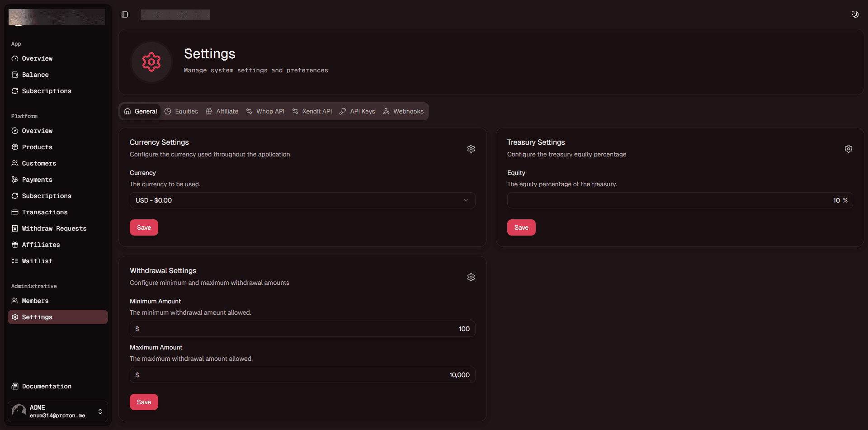This screenshot has width=868, height=430.
Task: Select the Withdraw Requests sidebar item
Action: (54, 228)
